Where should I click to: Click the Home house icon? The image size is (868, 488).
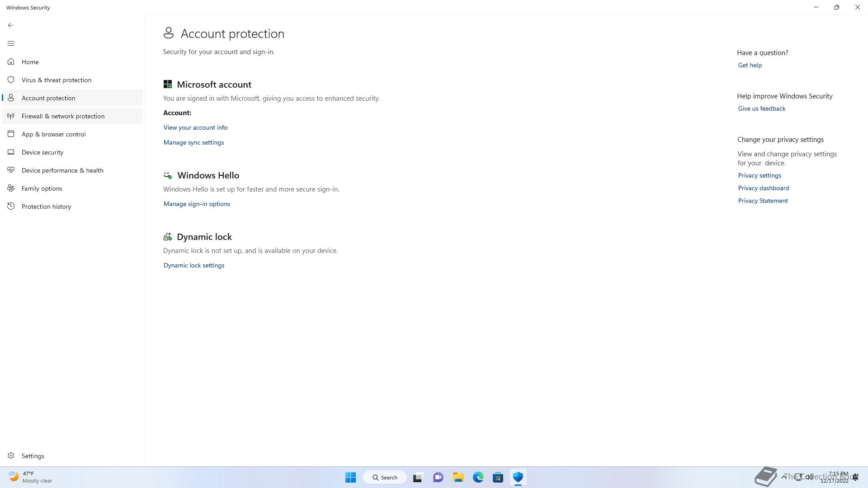click(x=11, y=61)
